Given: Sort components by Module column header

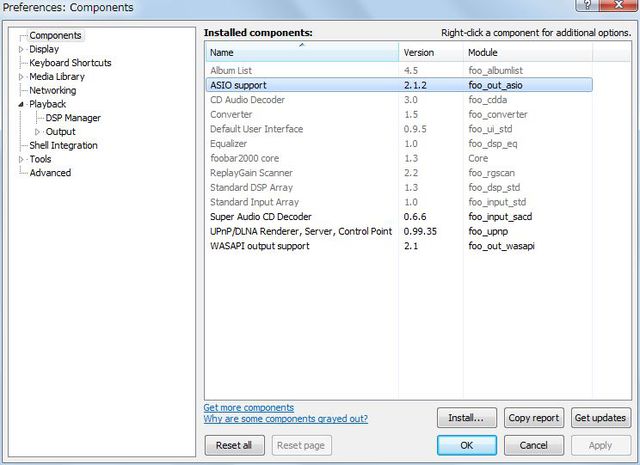Looking at the screenshot, I should (528, 52).
